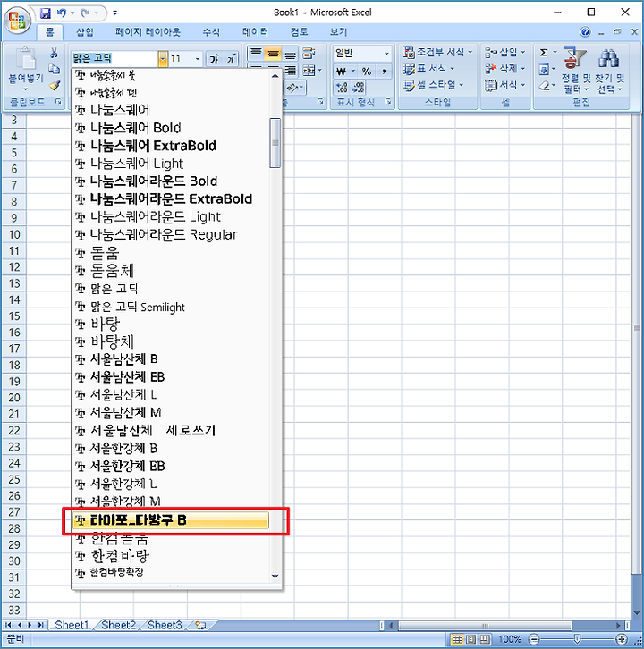Click 삭제 in the cells group
644x649 pixels.
(x=504, y=69)
